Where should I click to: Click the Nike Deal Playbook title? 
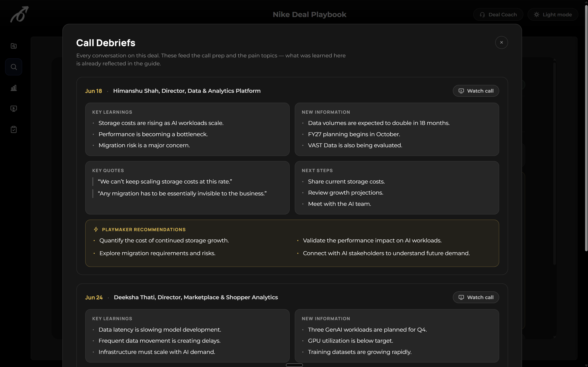point(309,15)
